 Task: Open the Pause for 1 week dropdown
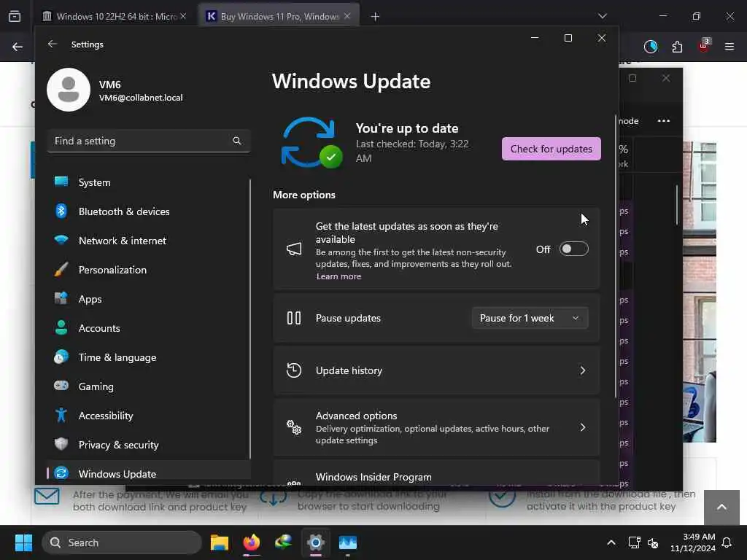[530, 318]
